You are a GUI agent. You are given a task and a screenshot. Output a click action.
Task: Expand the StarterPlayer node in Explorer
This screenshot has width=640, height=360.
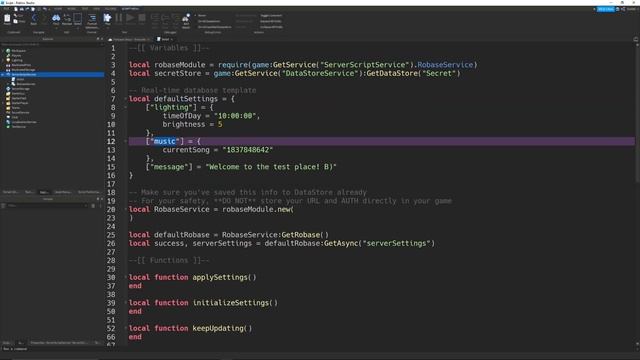click(x=3, y=103)
